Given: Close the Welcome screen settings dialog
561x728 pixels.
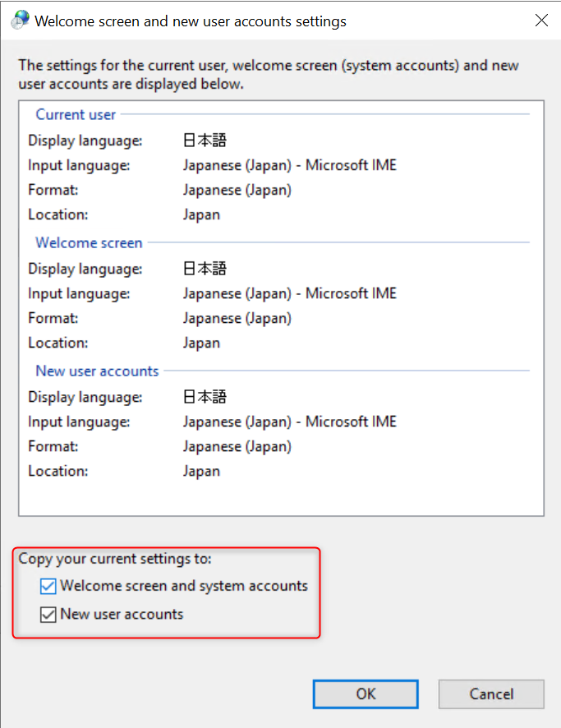Looking at the screenshot, I should [x=541, y=21].
